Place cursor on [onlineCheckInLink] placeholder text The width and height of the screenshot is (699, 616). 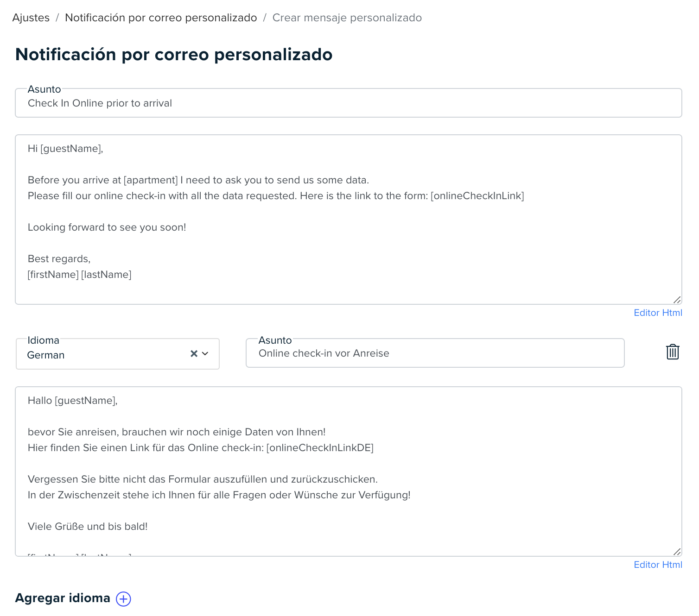tap(477, 196)
